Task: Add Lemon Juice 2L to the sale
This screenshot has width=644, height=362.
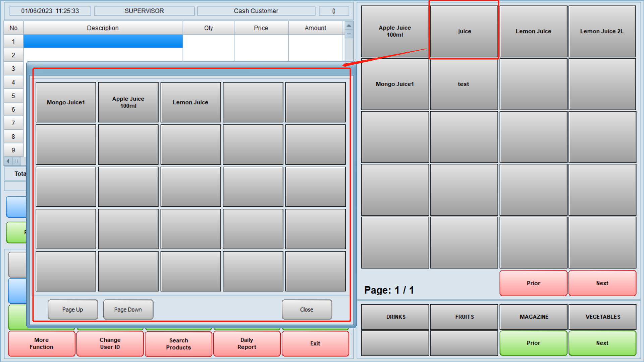Action: click(602, 31)
